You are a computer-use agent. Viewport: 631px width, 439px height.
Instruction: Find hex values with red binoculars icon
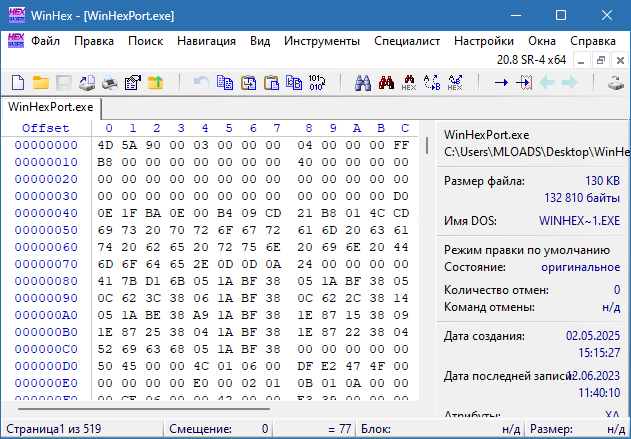point(386,82)
